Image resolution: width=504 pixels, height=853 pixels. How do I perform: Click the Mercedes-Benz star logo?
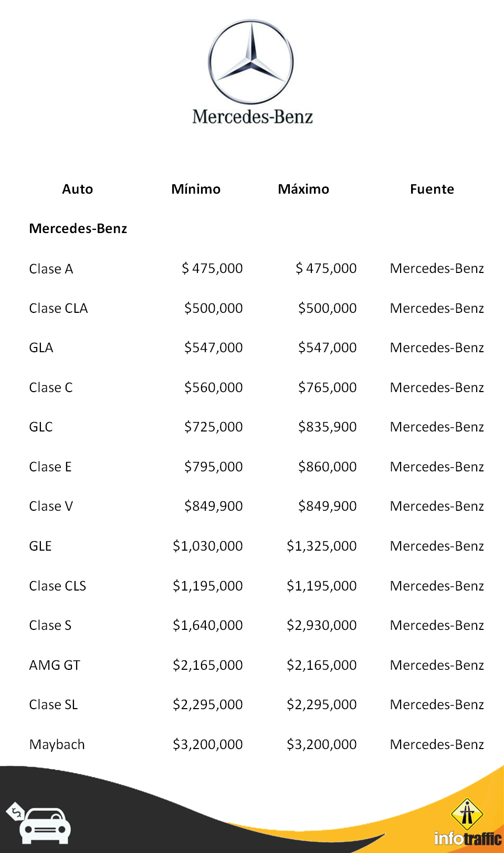coord(251,61)
